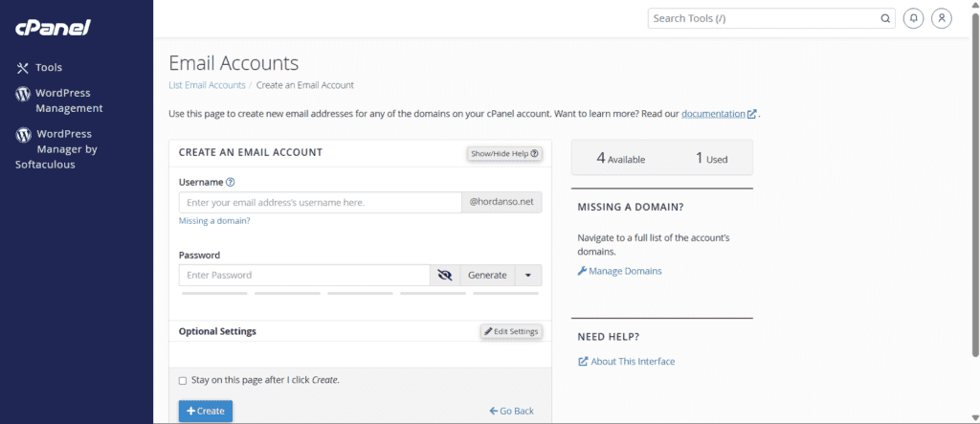Image resolution: width=980 pixels, height=424 pixels.
Task: Enable Stay on this page checkbox
Action: tap(183, 380)
